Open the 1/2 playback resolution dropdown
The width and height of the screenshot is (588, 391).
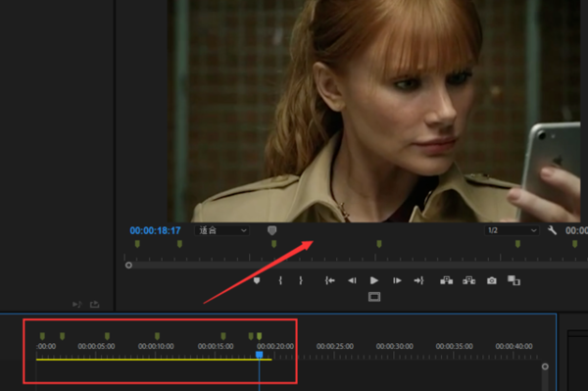point(512,230)
